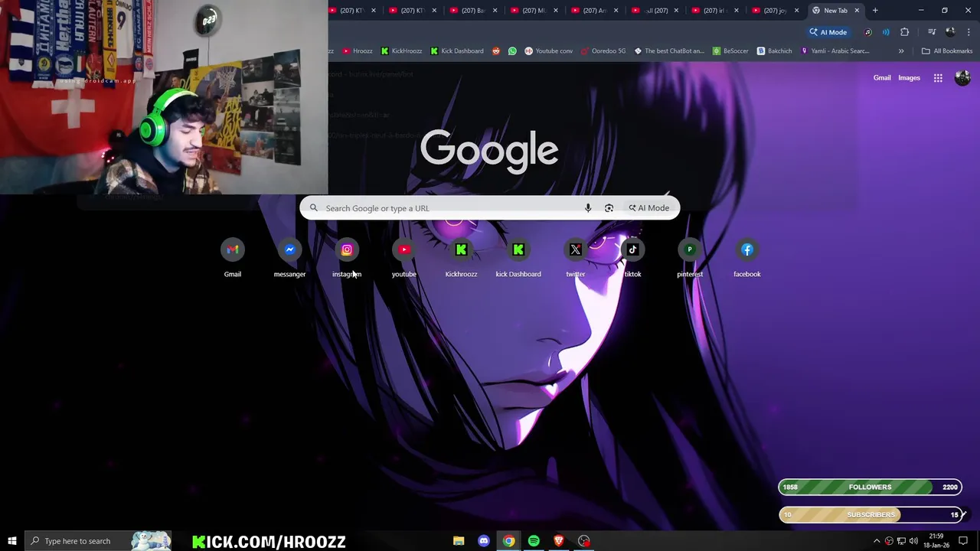Viewport: 980px width, 551px height.
Task: Open Discord from taskbar
Action: pos(484,541)
